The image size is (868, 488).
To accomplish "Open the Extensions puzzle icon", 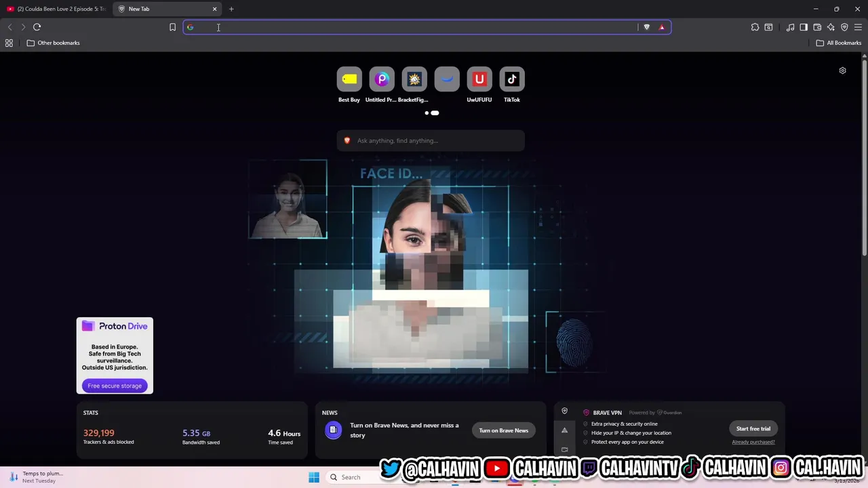I will 755,27.
